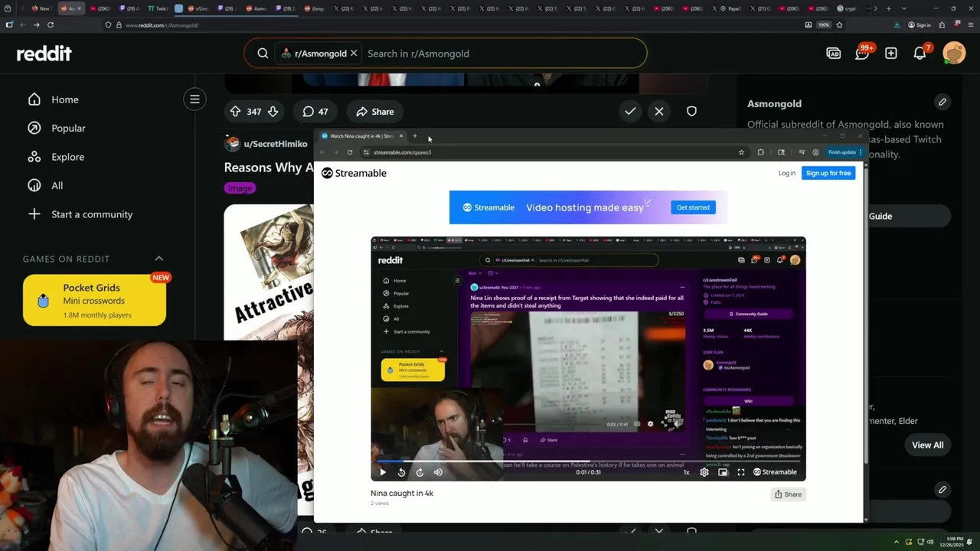Click the Streamable logo
Viewport: 980px width, 551px height.
[x=354, y=173]
